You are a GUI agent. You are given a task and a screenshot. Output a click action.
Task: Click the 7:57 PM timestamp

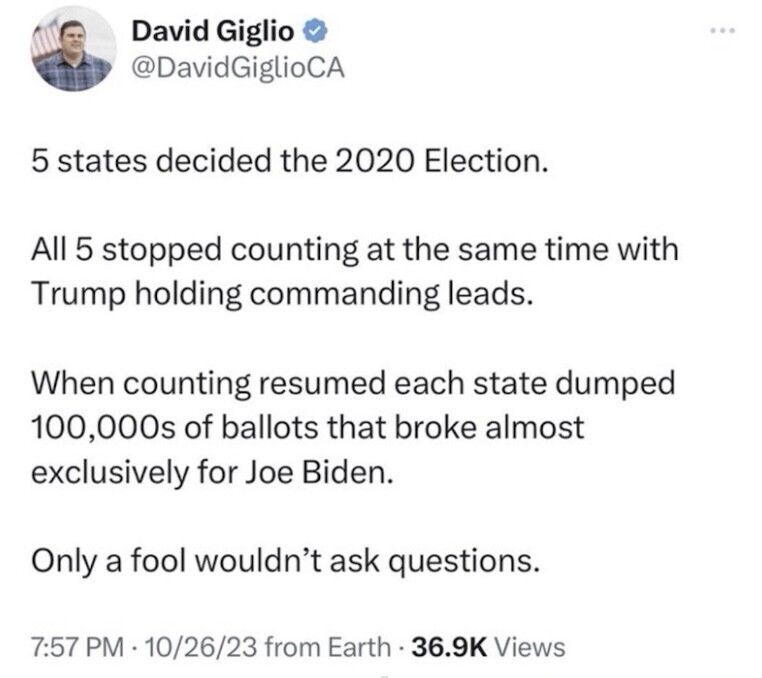70,646
